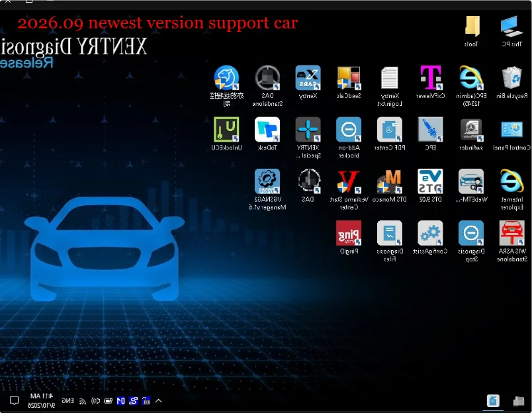This screenshot has height=413, width=532.
Task: Launch the Vediamo Start Center shortcut
Action: (349, 189)
